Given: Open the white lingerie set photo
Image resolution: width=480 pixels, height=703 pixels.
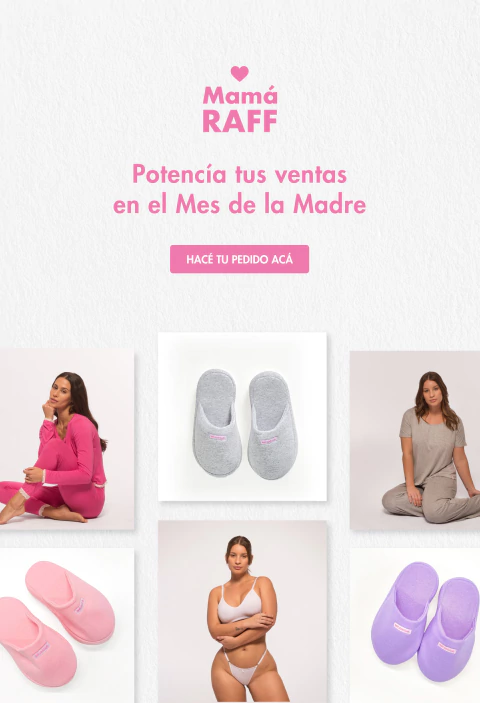Looking at the screenshot, I should coord(242,612).
